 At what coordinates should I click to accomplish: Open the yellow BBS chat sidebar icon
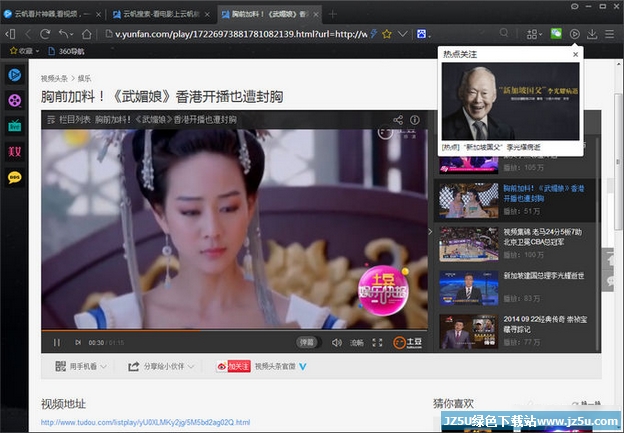15,177
